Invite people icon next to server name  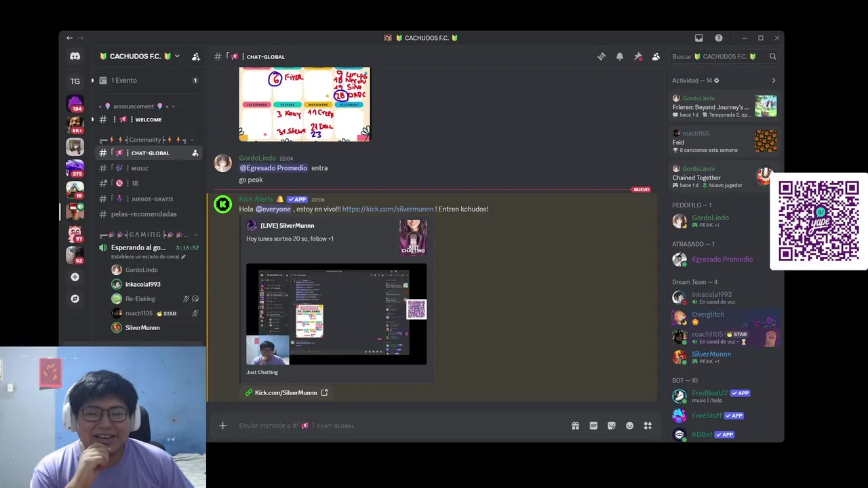pos(195,56)
